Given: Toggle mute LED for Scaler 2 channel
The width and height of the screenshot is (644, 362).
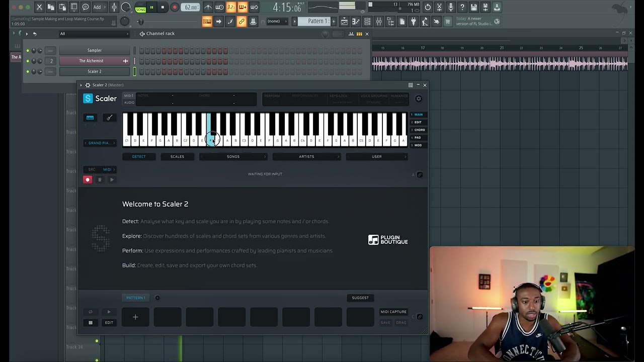Looking at the screenshot, I should coord(28,71).
